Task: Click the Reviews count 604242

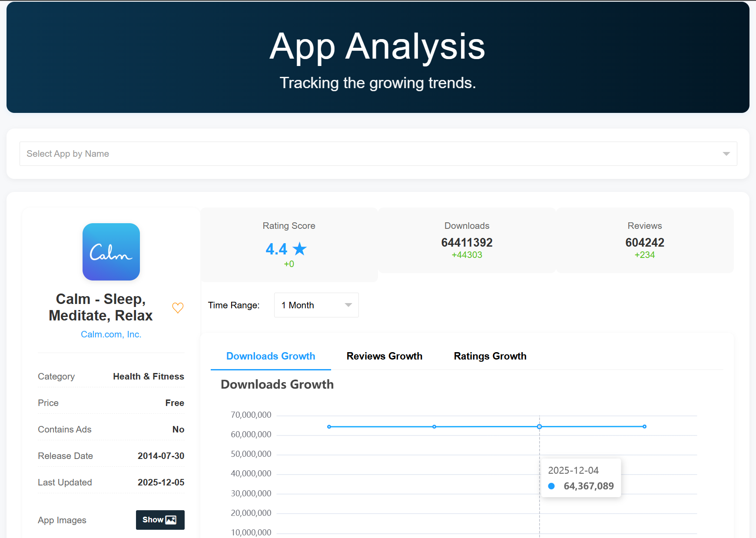Action: tap(644, 242)
